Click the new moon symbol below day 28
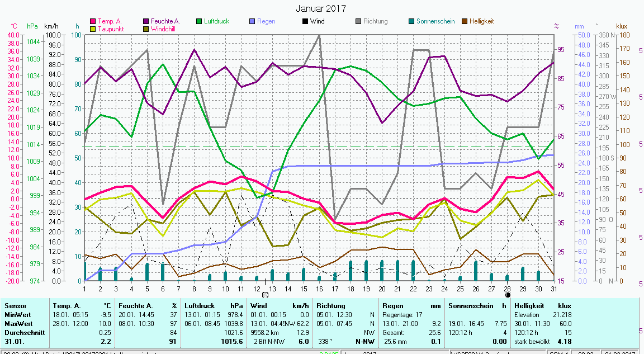 [508, 294]
